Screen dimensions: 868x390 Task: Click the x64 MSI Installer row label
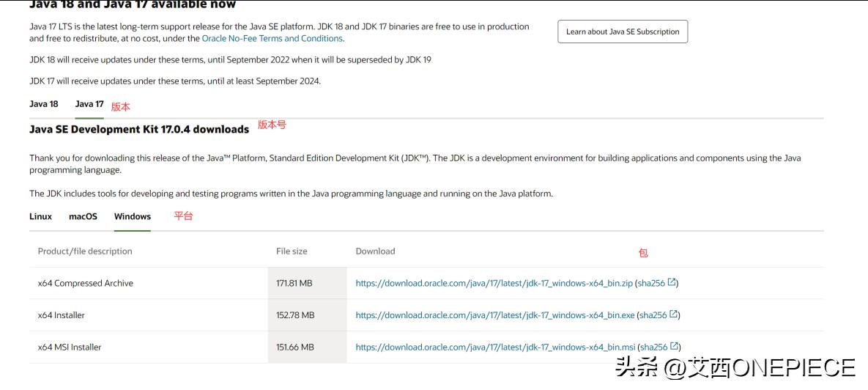click(x=70, y=347)
